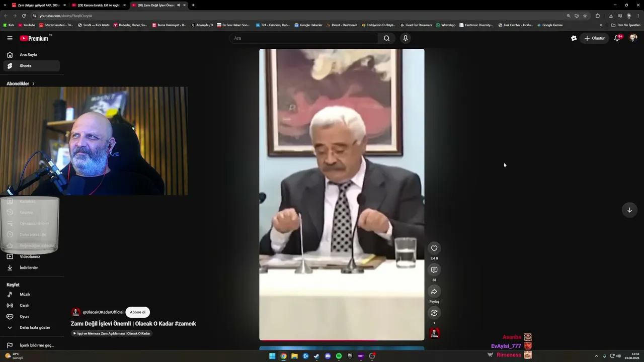
Task: Start voice search with the microphone
Action: tap(406, 38)
